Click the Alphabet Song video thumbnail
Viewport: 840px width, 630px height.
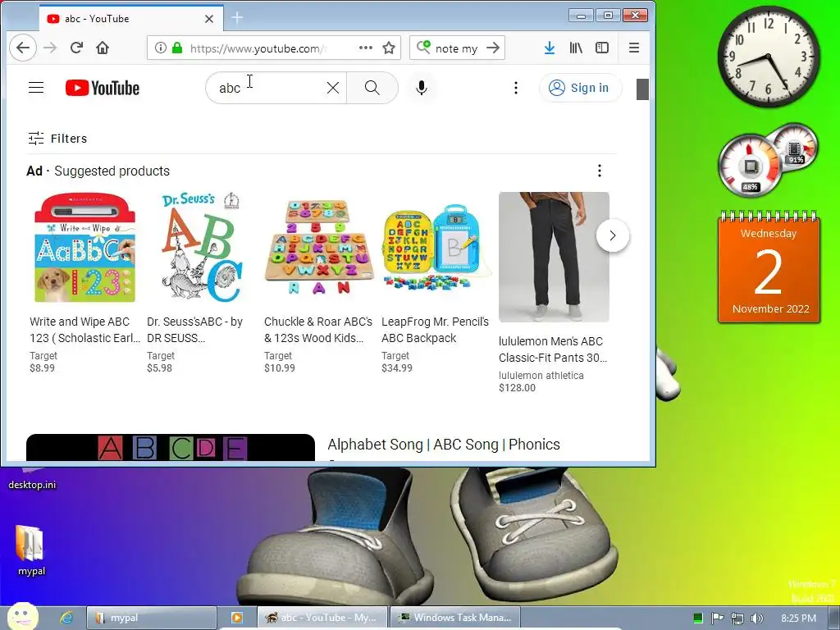point(171,447)
